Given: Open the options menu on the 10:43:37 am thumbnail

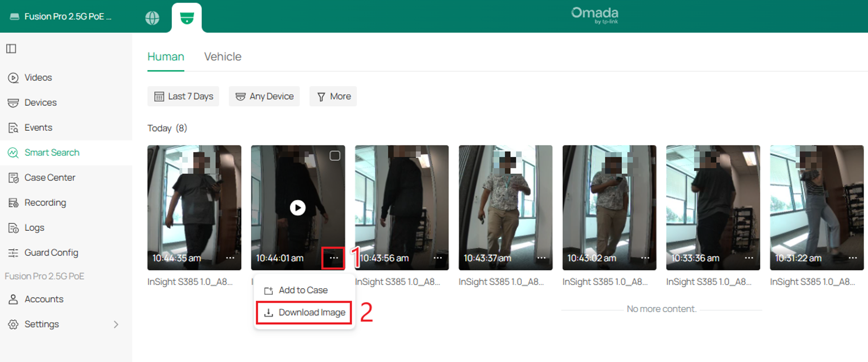Looking at the screenshot, I should (x=541, y=258).
